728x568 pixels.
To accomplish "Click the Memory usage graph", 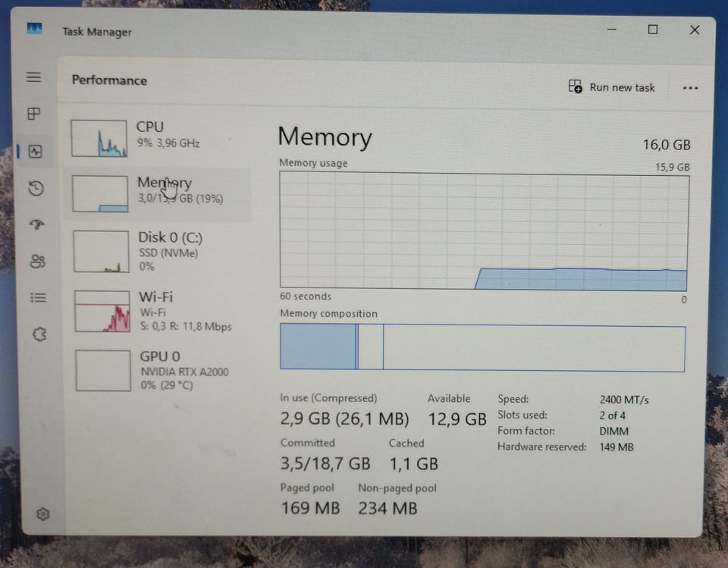I will click(484, 231).
